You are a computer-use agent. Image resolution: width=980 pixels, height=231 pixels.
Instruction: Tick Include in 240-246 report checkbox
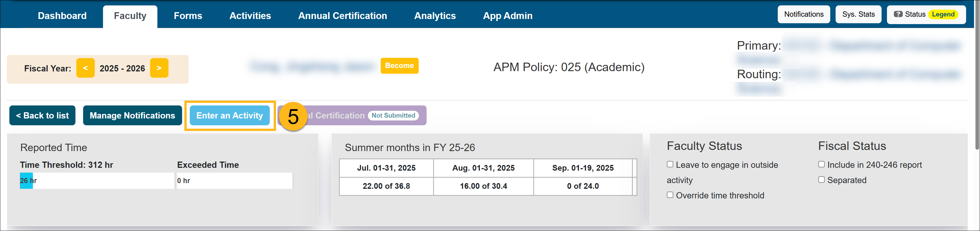[821, 164]
